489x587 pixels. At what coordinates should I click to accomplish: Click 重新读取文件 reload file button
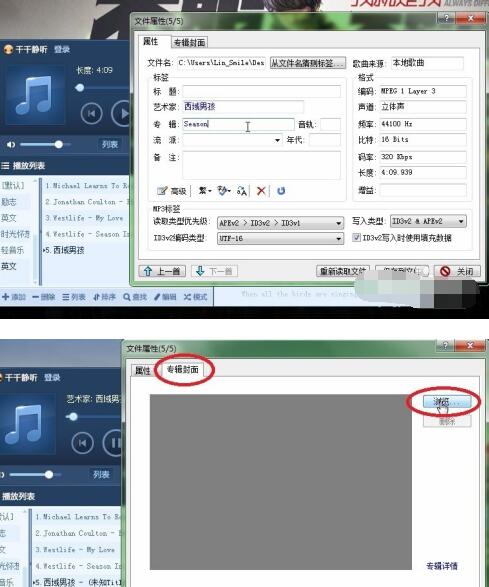point(343,271)
